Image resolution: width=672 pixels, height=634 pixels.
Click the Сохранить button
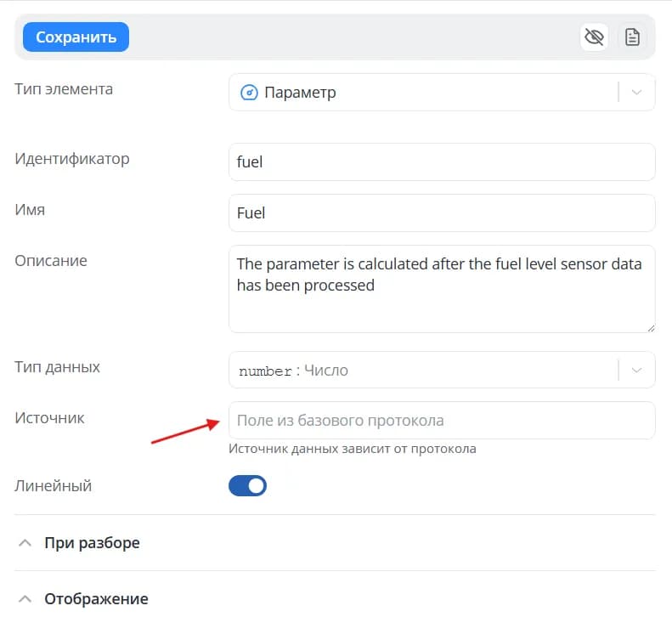(x=76, y=37)
